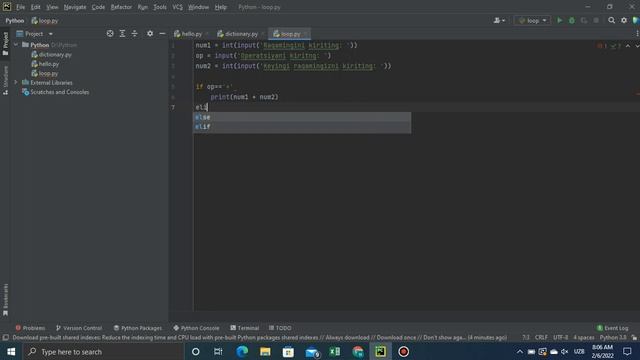This screenshot has height=360, width=640.
Task: Open Search Everywhere via the magnifier icon
Action: click(x=611, y=20)
